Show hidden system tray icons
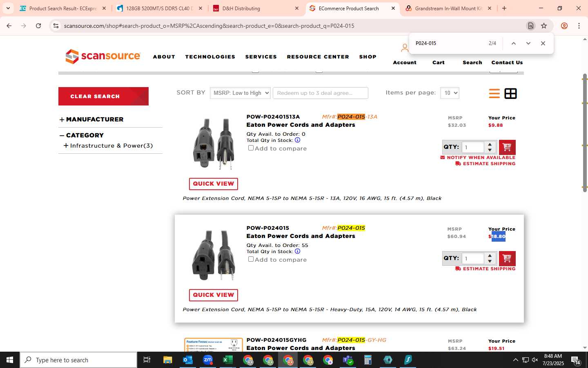The image size is (588, 368). point(515,360)
